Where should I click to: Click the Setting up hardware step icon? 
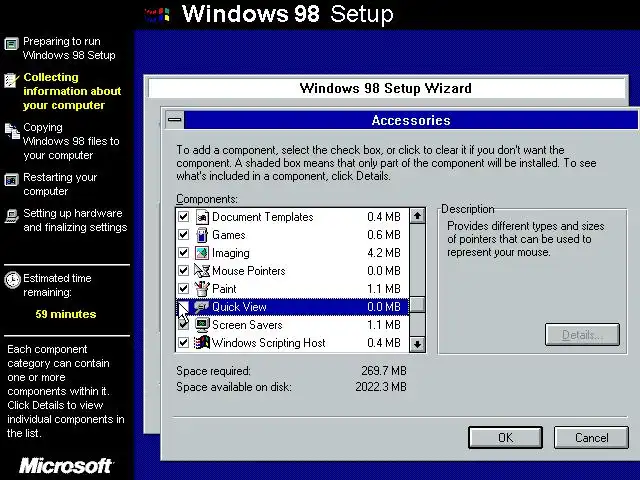point(11,216)
